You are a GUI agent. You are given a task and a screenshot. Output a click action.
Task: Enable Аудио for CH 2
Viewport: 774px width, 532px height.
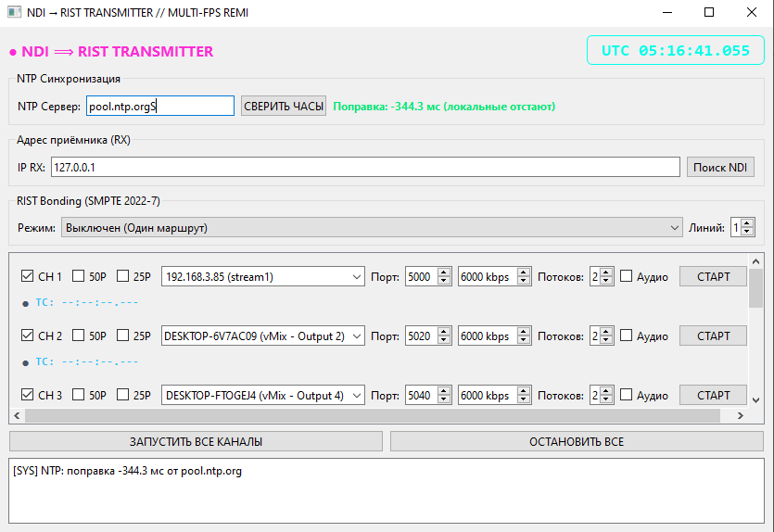point(626,336)
